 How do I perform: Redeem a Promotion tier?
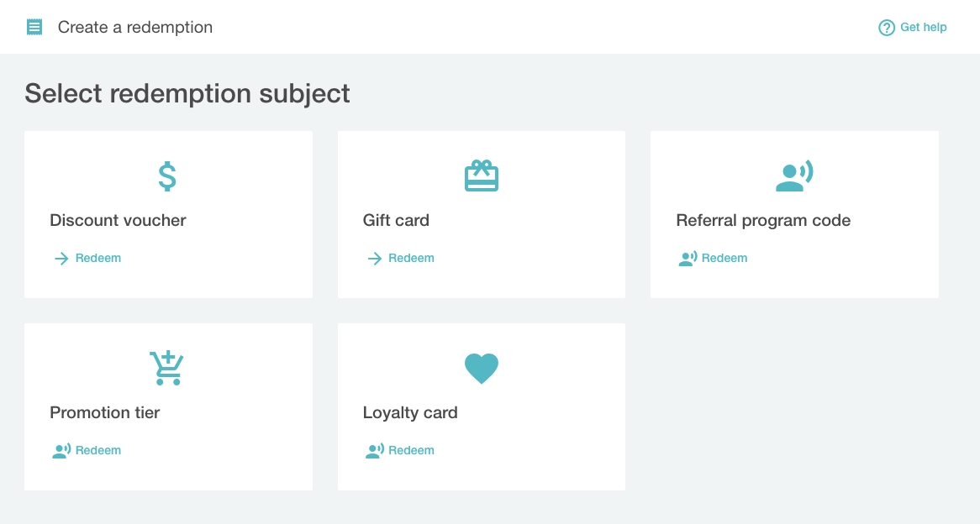(x=98, y=450)
